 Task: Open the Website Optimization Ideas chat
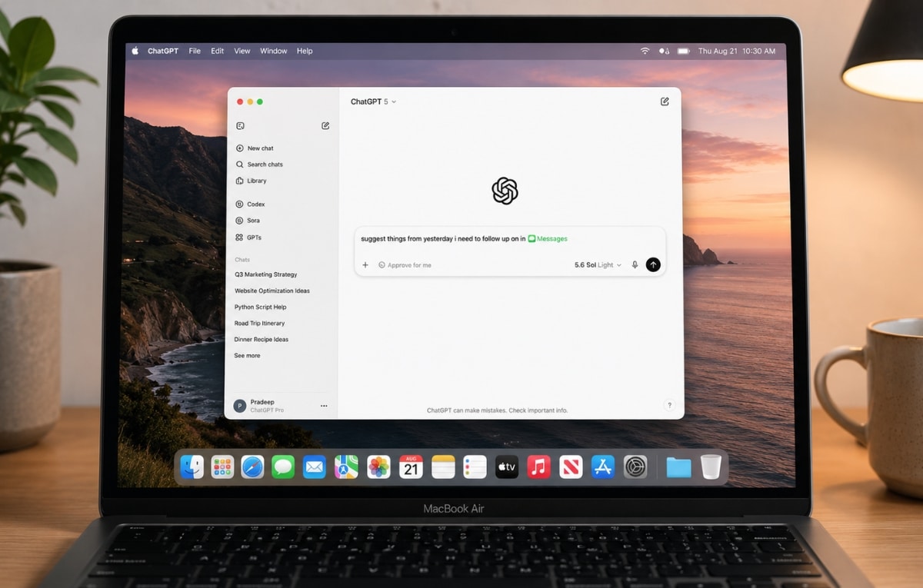click(272, 291)
